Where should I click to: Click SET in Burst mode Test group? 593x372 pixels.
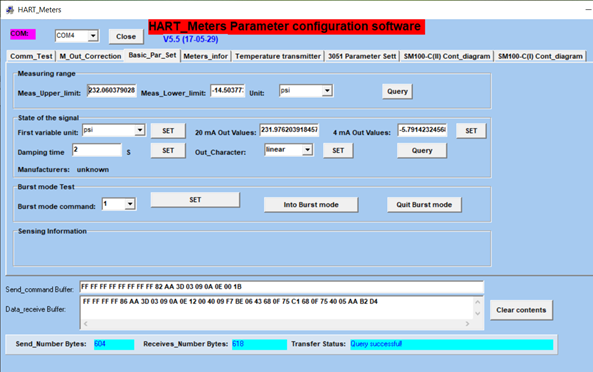click(195, 200)
